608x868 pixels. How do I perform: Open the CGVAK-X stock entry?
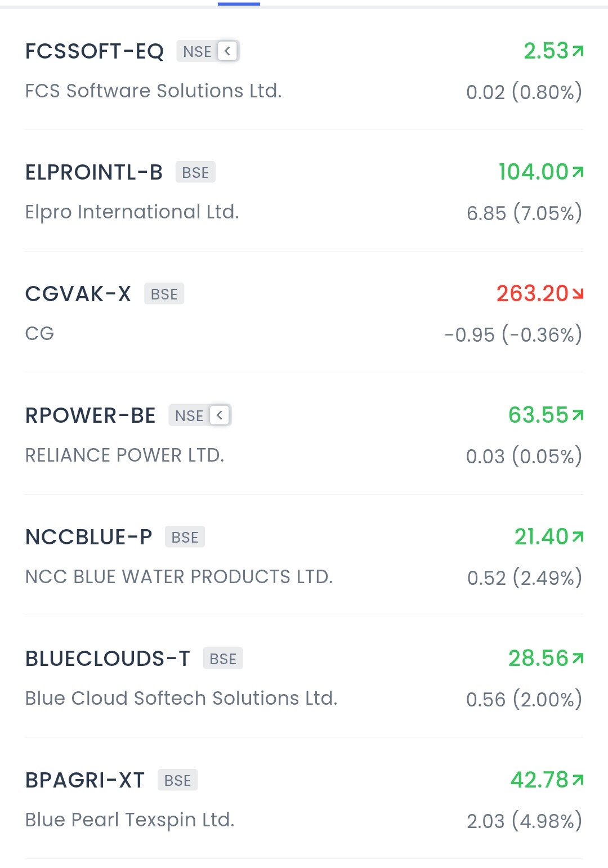(304, 313)
